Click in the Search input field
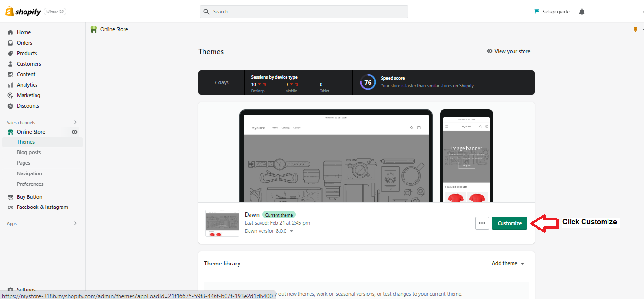The height and width of the screenshot is (299, 644). click(304, 11)
